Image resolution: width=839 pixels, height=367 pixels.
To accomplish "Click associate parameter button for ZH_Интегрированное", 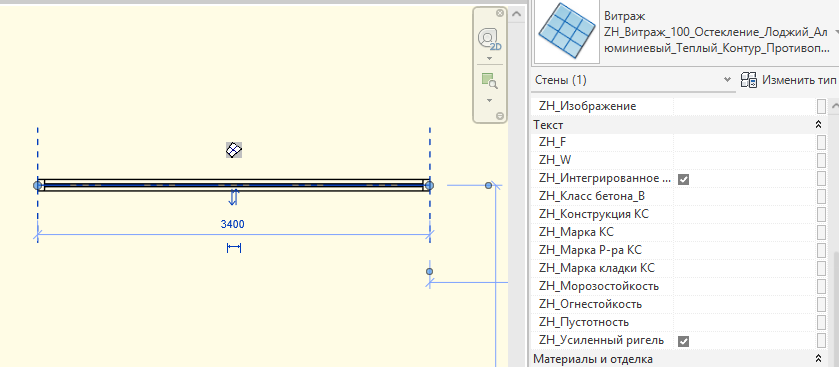I will pyautogui.click(x=821, y=178).
